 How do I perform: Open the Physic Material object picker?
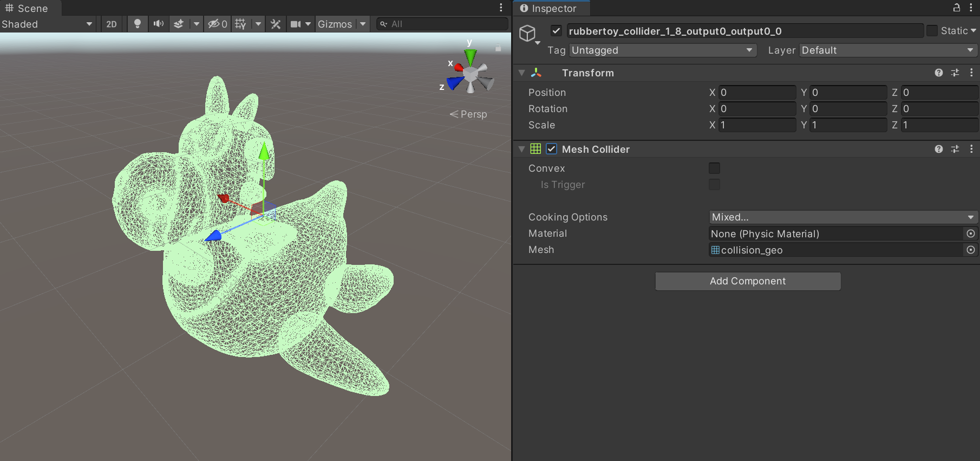(971, 233)
